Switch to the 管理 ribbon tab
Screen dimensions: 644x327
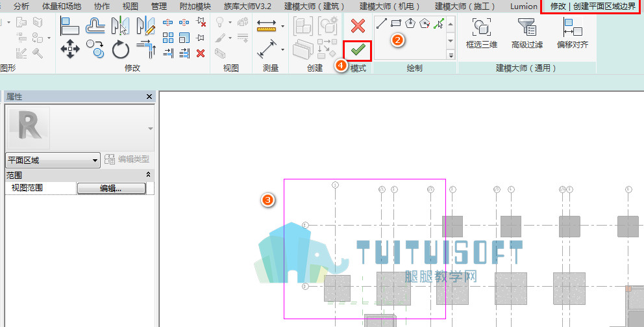coord(159,6)
